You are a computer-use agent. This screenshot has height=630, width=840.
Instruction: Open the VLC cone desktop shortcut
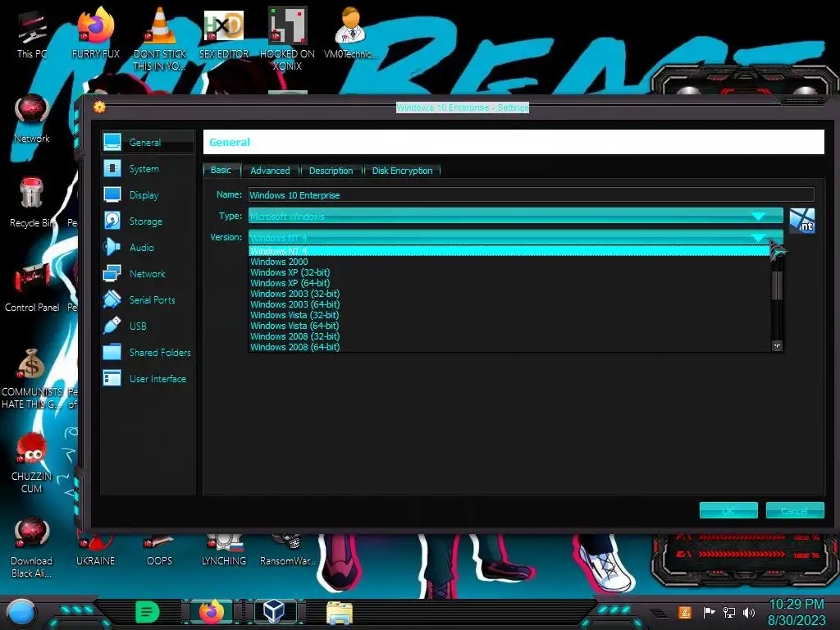point(160,39)
